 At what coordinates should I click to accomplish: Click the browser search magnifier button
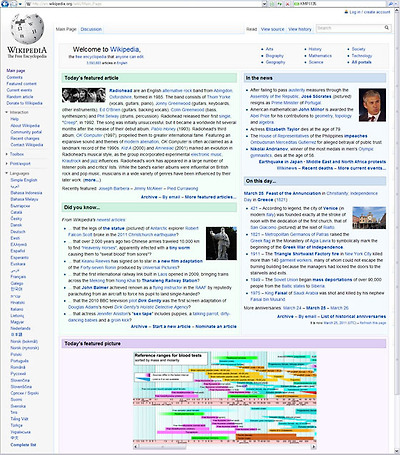[x=390, y=4]
